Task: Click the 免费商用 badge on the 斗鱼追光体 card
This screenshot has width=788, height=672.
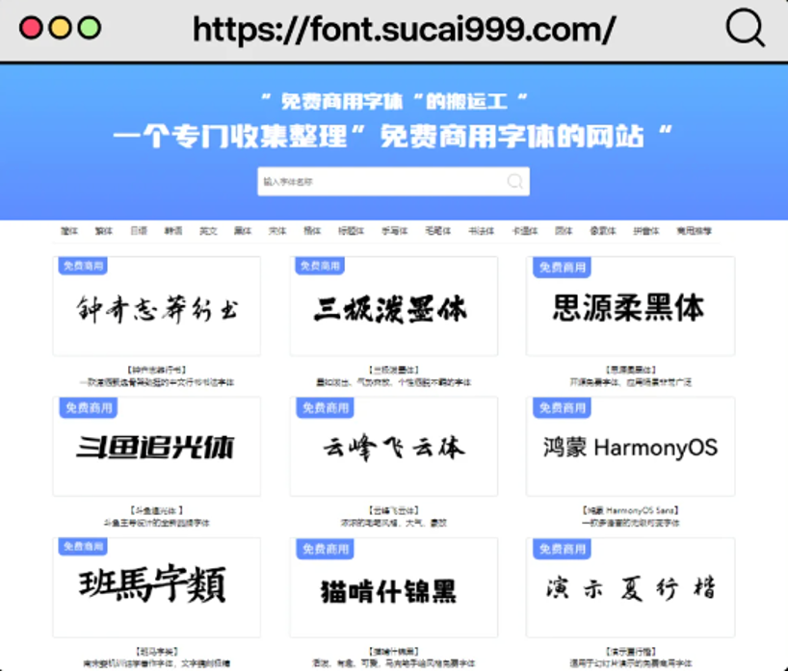Action: coord(89,408)
